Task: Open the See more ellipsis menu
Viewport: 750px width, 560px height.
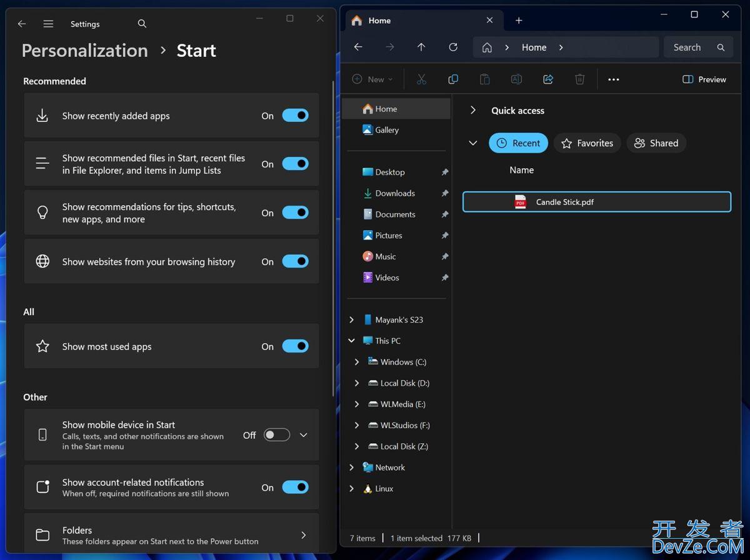Action: click(613, 79)
